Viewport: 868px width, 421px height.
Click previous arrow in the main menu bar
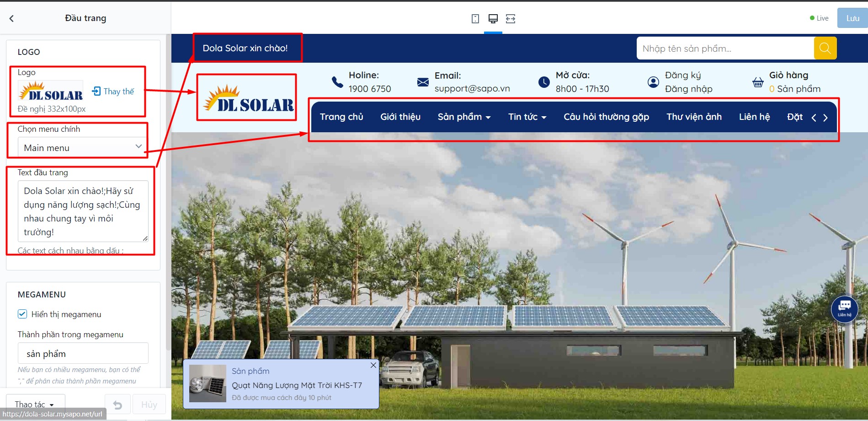(814, 118)
